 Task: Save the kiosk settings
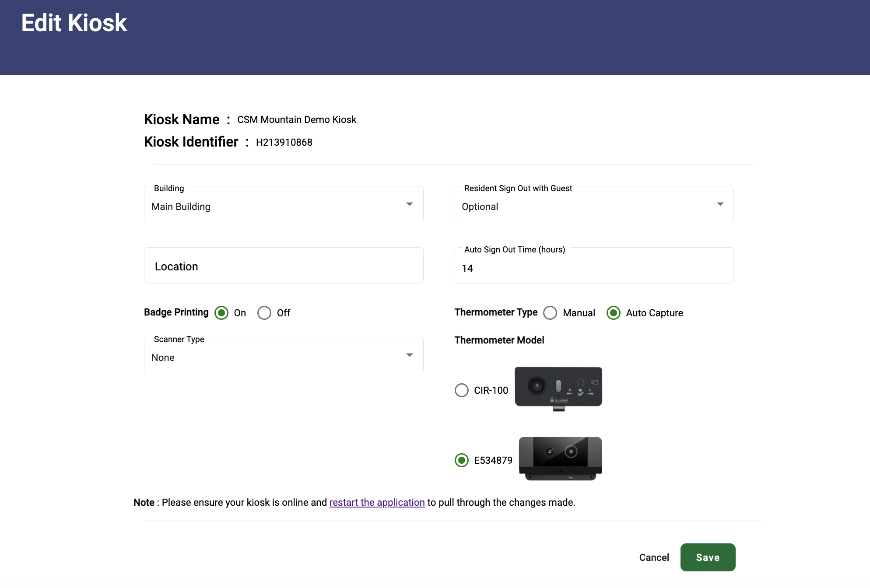(708, 557)
